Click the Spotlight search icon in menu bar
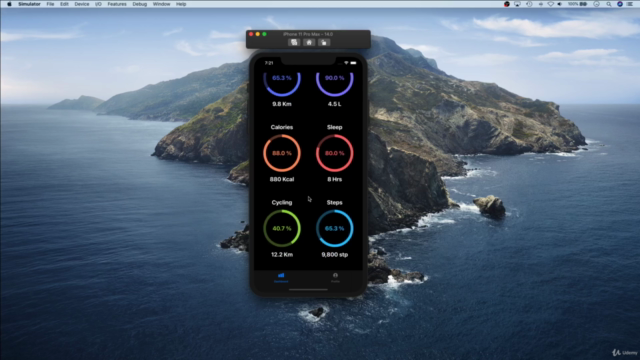Screen dimensions: 640x360 point(609,4)
